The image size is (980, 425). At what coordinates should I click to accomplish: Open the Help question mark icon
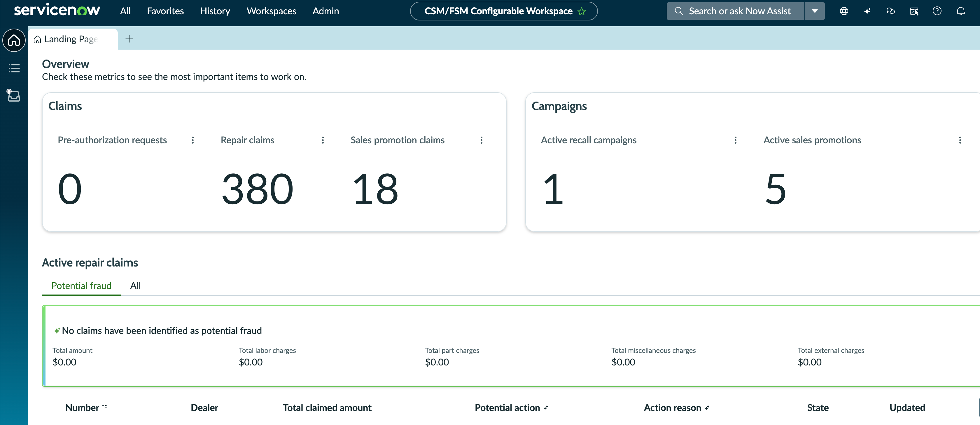937,11
